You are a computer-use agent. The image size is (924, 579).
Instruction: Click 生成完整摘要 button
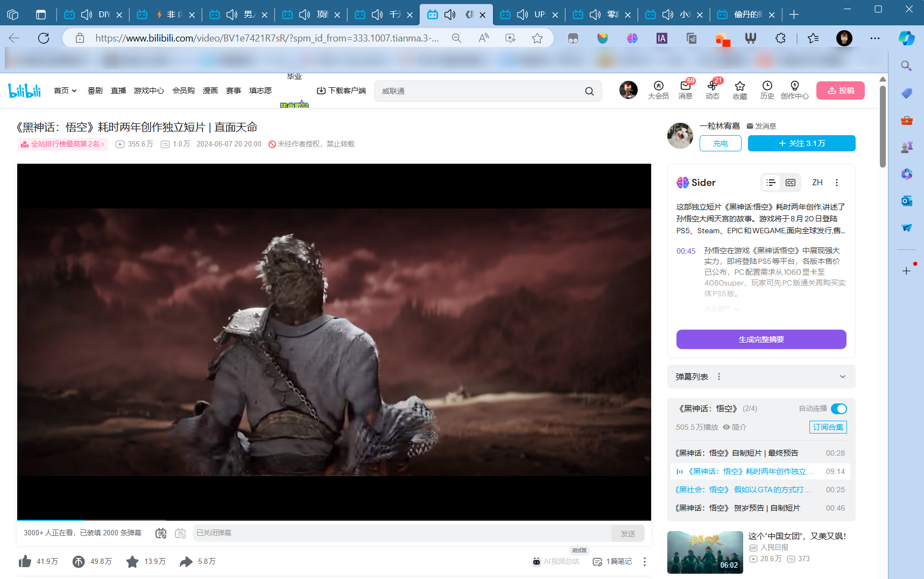[761, 339]
